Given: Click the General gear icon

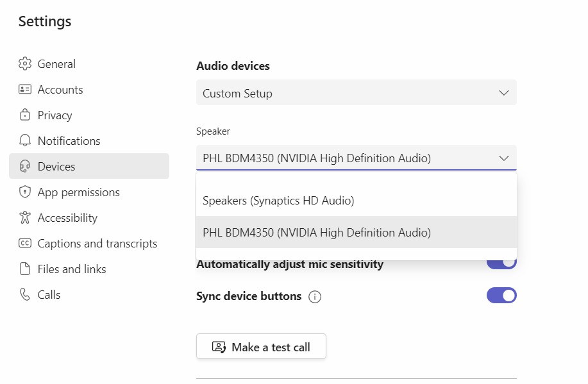Looking at the screenshot, I should [25, 64].
